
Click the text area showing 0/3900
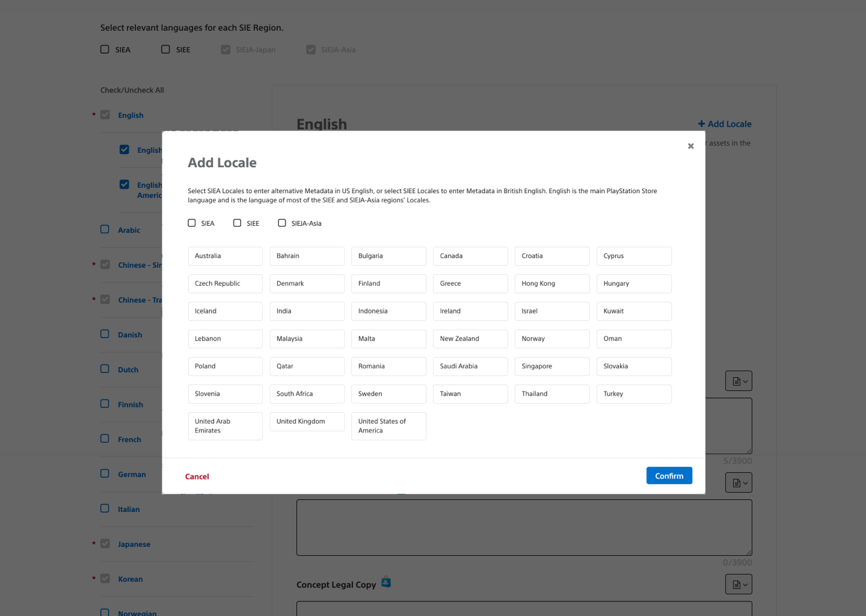point(524,528)
